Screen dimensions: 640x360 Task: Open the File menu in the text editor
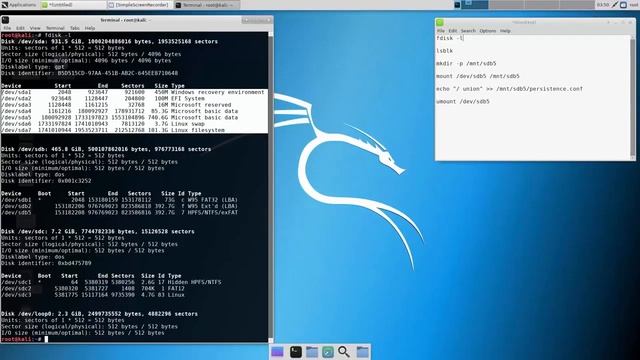[441, 31]
